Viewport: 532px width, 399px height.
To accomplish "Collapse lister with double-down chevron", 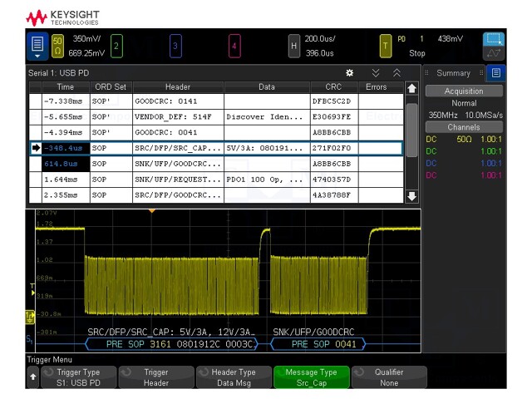I will click(376, 72).
